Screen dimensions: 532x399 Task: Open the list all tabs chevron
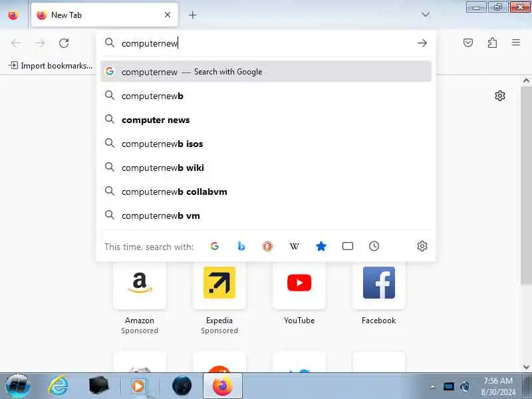[x=425, y=15]
